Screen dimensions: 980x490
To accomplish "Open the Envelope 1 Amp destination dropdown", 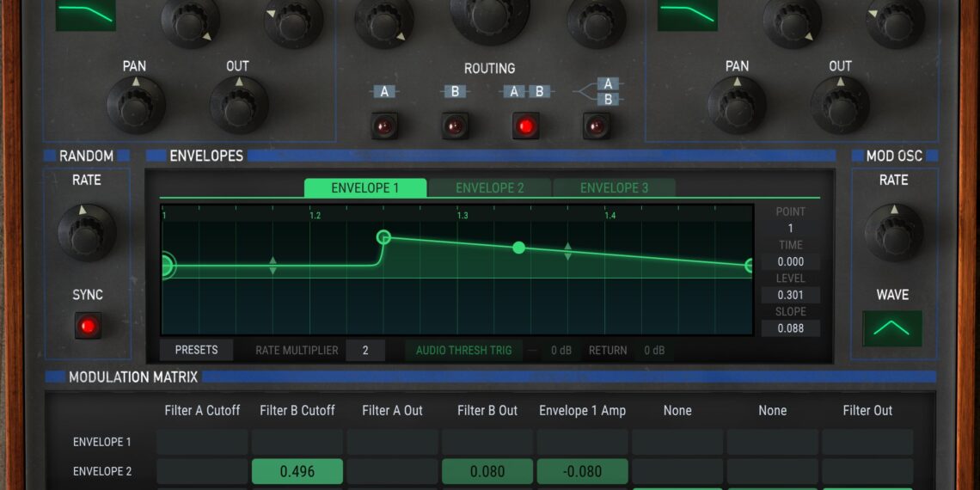I will pyautogui.click(x=582, y=411).
